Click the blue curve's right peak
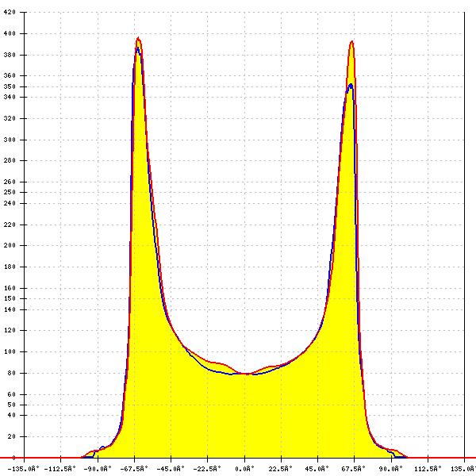 pyautogui.click(x=351, y=85)
